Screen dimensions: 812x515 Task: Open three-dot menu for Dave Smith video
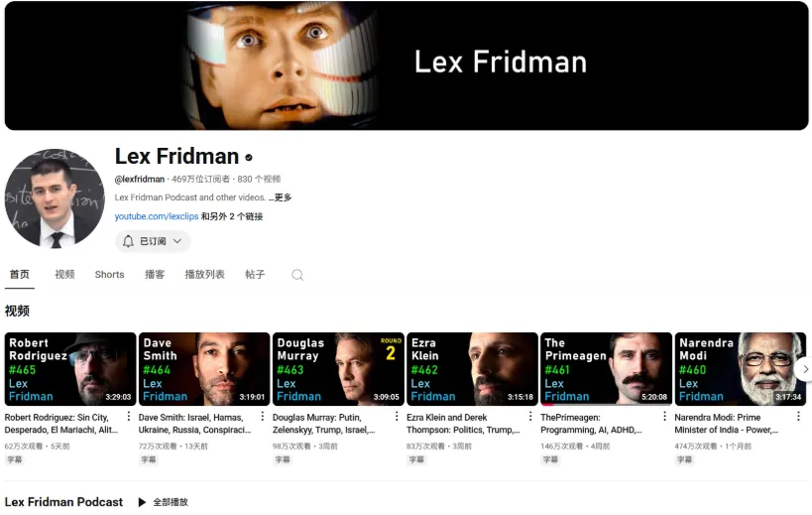tap(263, 416)
